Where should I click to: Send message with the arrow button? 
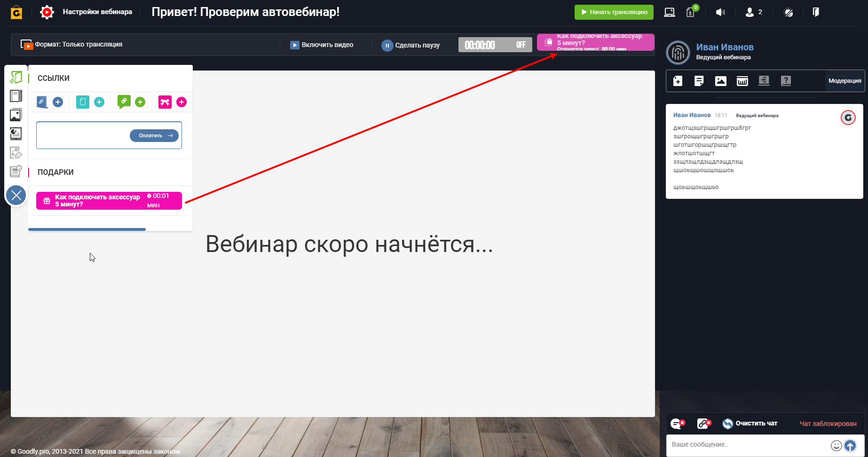(x=850, y=446)
